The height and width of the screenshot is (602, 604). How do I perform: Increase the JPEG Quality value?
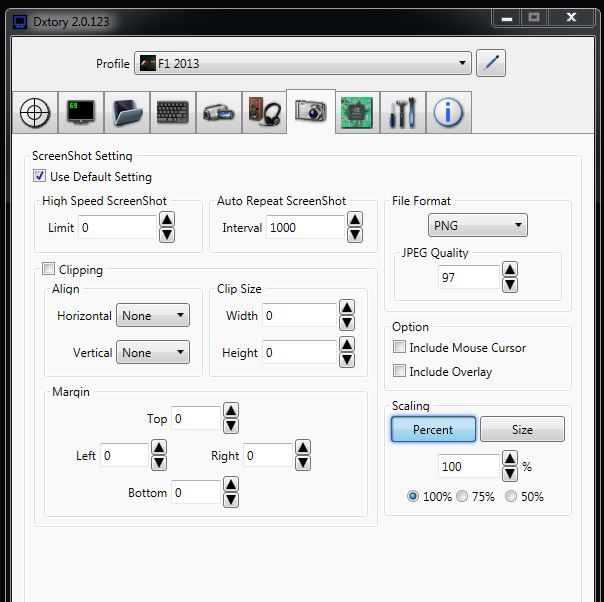pyautogui.click(x=510, y=269)
